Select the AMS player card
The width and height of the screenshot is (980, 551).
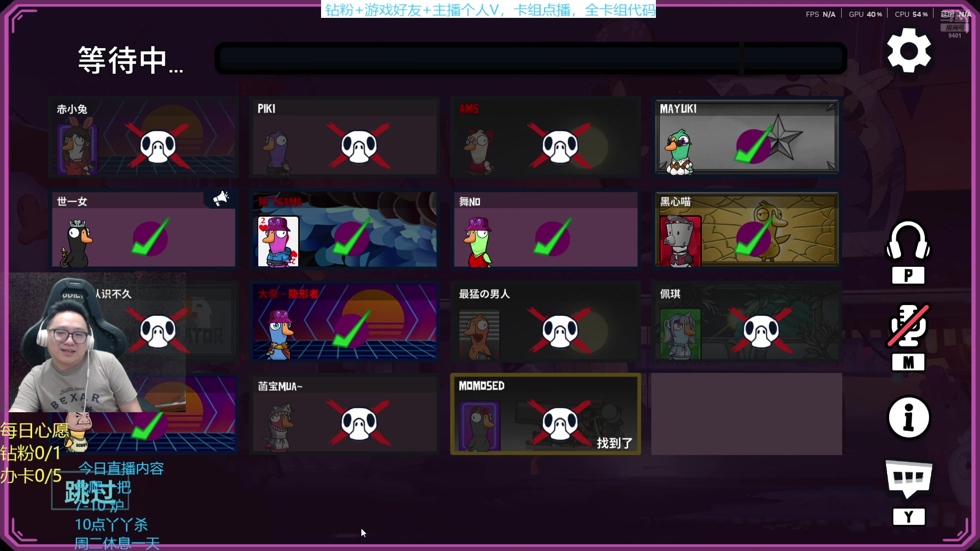pos(546,137)
